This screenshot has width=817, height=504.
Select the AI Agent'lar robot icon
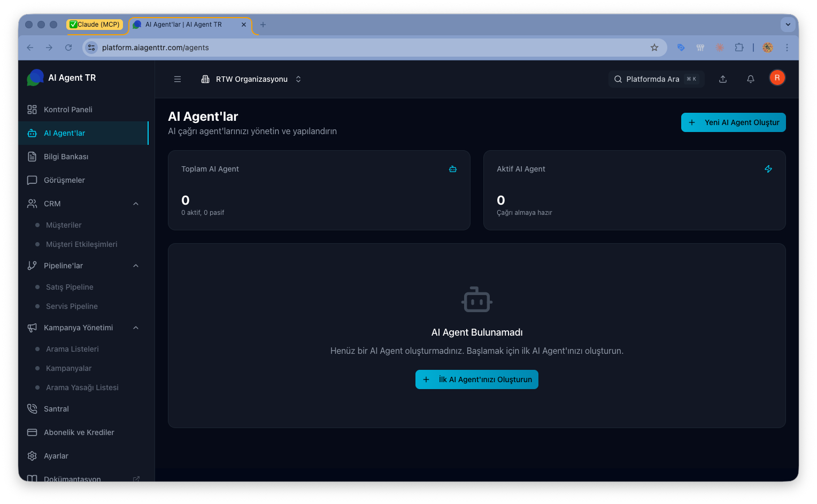[32, 133]
